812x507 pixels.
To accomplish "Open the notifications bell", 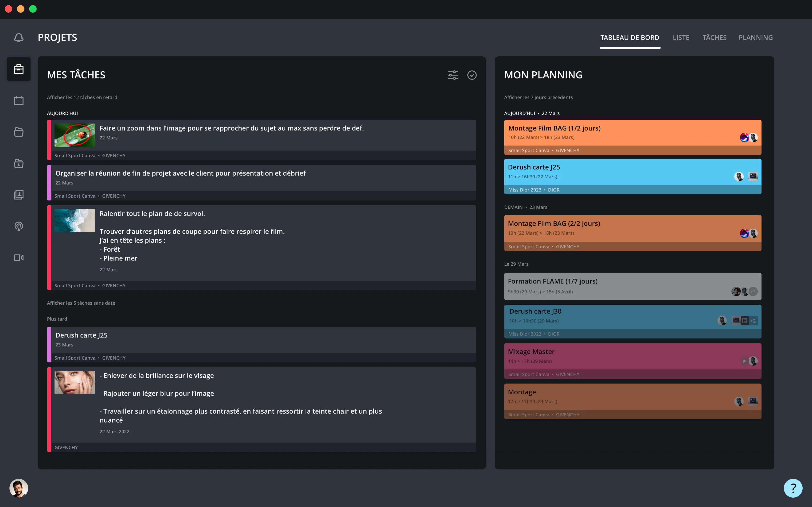I will [x=19, y=38].
